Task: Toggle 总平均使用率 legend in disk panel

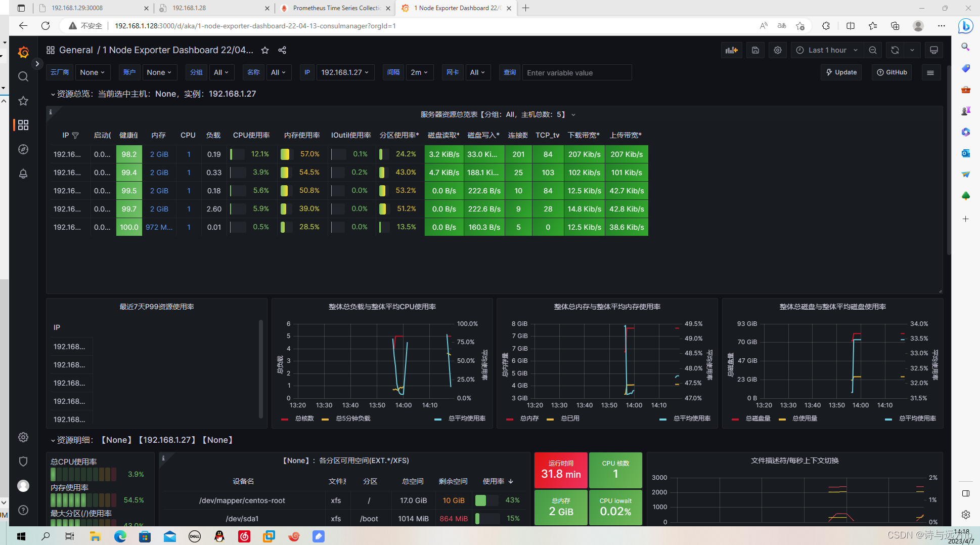Action: tap(917, 419)
